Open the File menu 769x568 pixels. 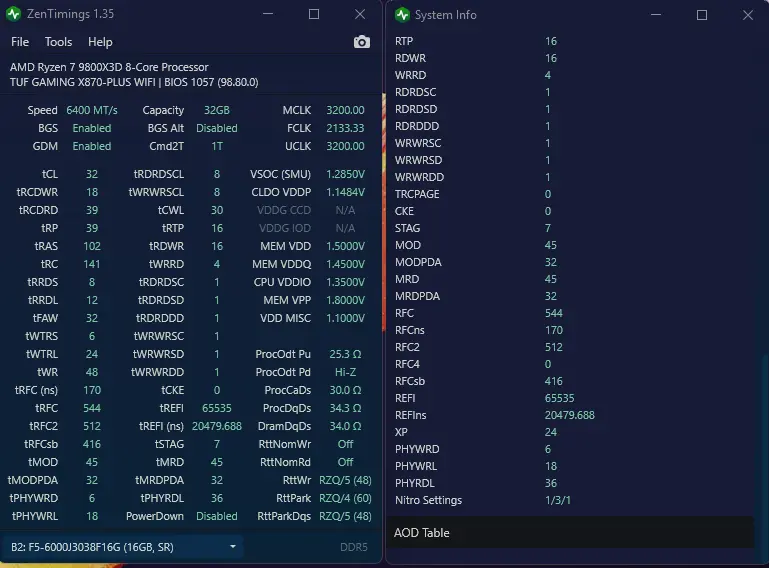20,42
